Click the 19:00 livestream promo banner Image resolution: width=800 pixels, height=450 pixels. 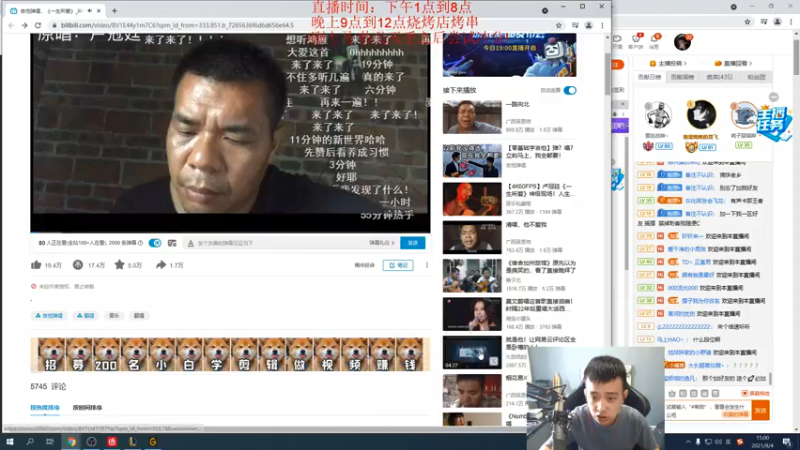click(509, 55)
